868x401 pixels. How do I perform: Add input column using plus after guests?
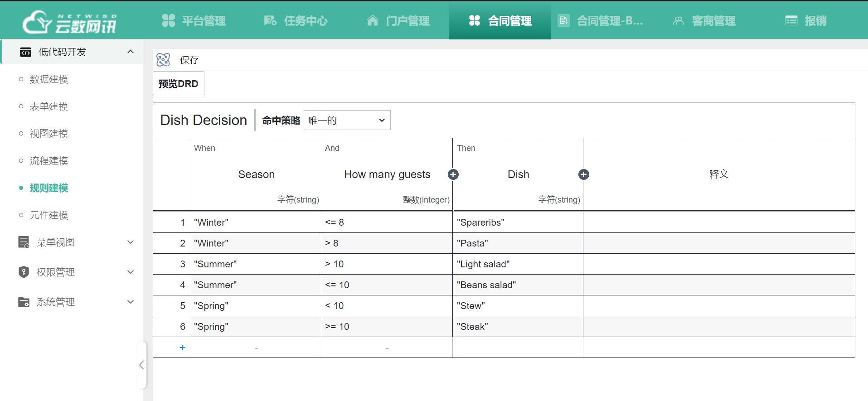[453, 174]
